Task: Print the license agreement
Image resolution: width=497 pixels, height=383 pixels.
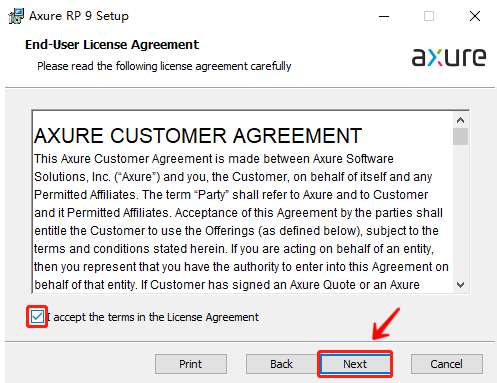Action: [191, 364]
